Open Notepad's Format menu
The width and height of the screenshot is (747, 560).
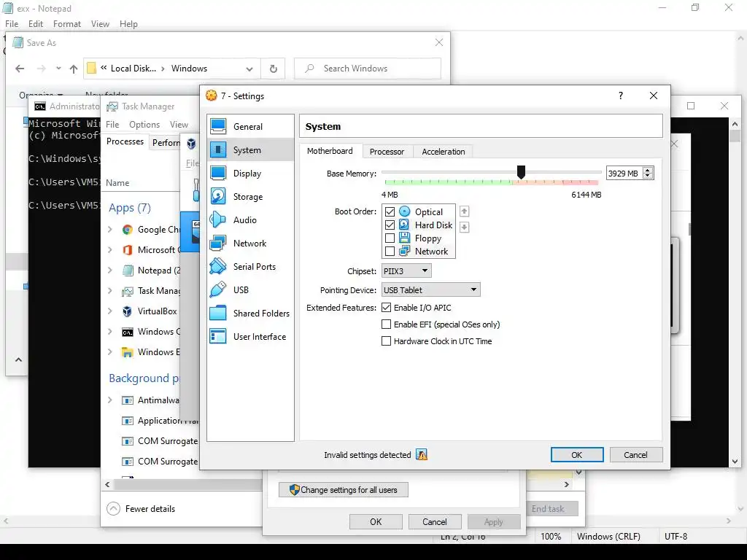coord(66,24)
